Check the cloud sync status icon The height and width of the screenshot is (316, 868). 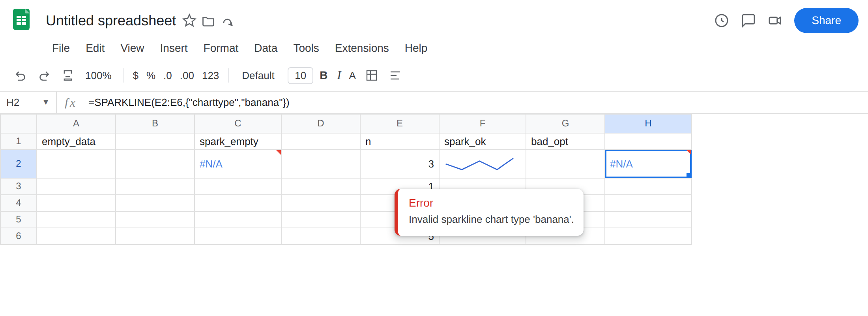(228, 22)
